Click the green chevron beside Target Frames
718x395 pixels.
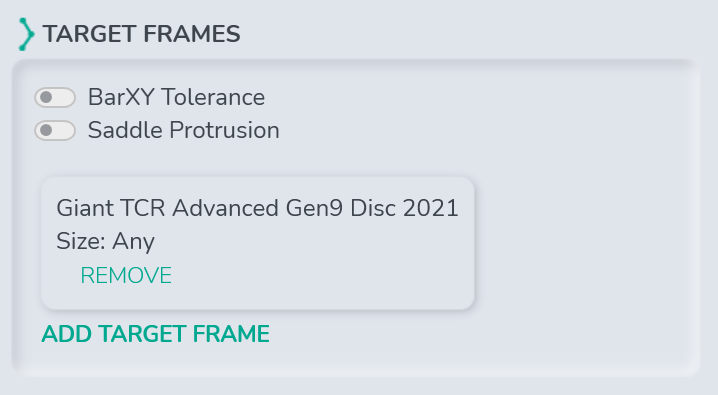[x=26, y=34]
